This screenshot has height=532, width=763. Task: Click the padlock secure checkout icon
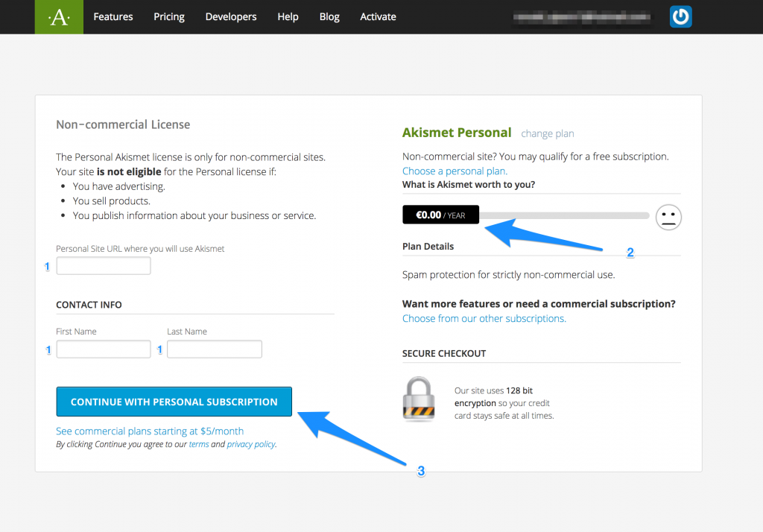click(x=419, y=399)
